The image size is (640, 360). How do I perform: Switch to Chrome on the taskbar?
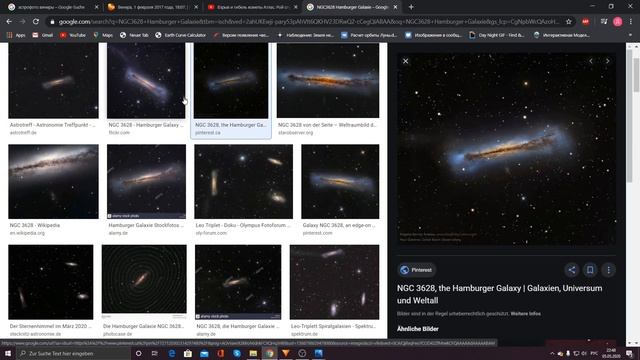tap(269, 353)
